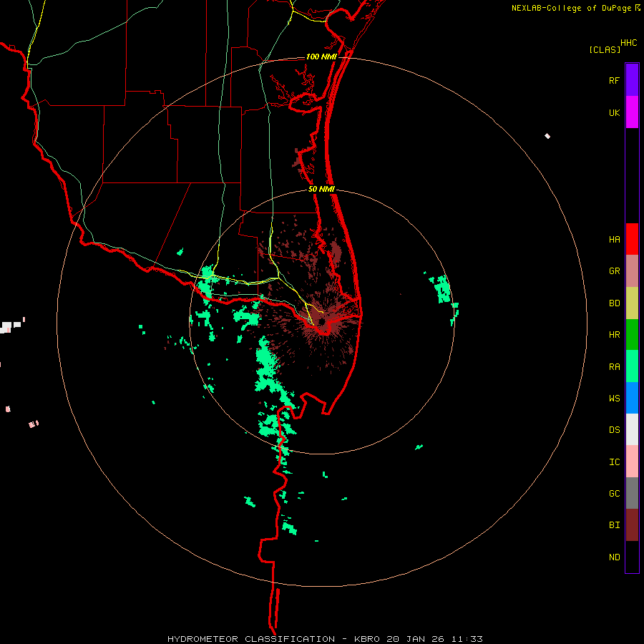This screenshot has width=644, height=644.
Task: Click the HHC product label
Action: pyautogui.click(x=628, y=43)
